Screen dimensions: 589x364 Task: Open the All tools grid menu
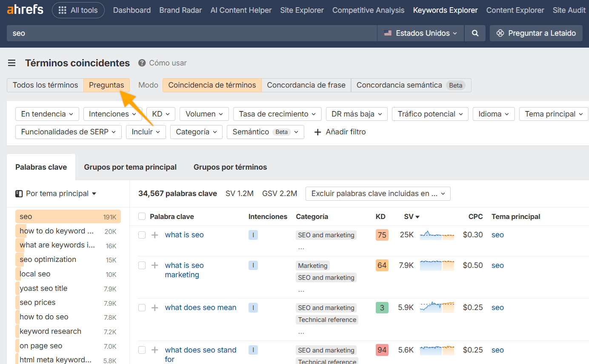click(x=78, y=10)
